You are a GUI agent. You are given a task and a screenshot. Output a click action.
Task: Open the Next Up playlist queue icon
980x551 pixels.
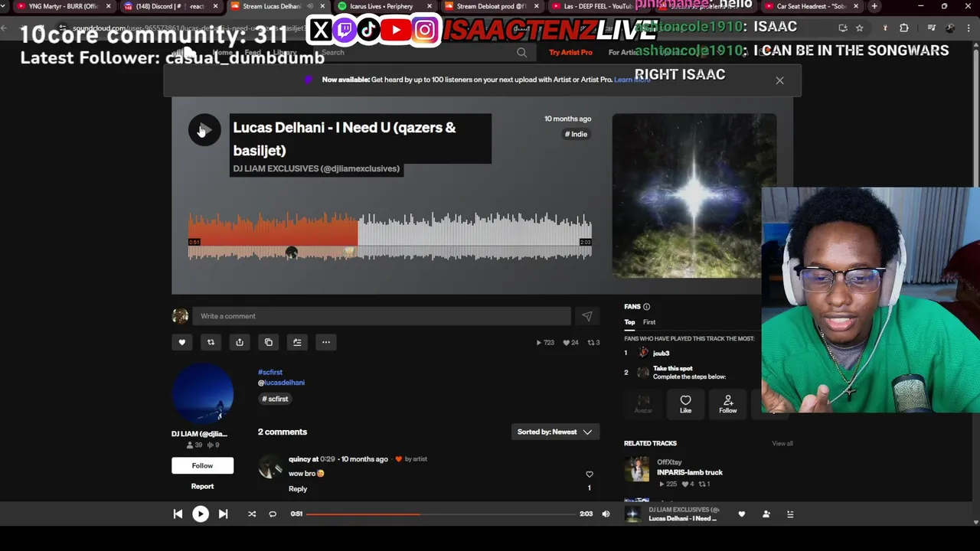[x=790, y=514]
